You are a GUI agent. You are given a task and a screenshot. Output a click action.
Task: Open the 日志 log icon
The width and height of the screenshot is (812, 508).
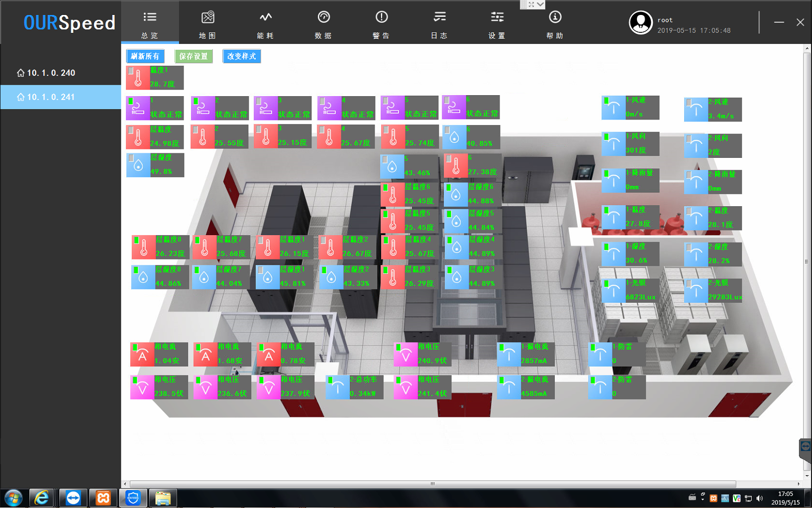point(439,18)
